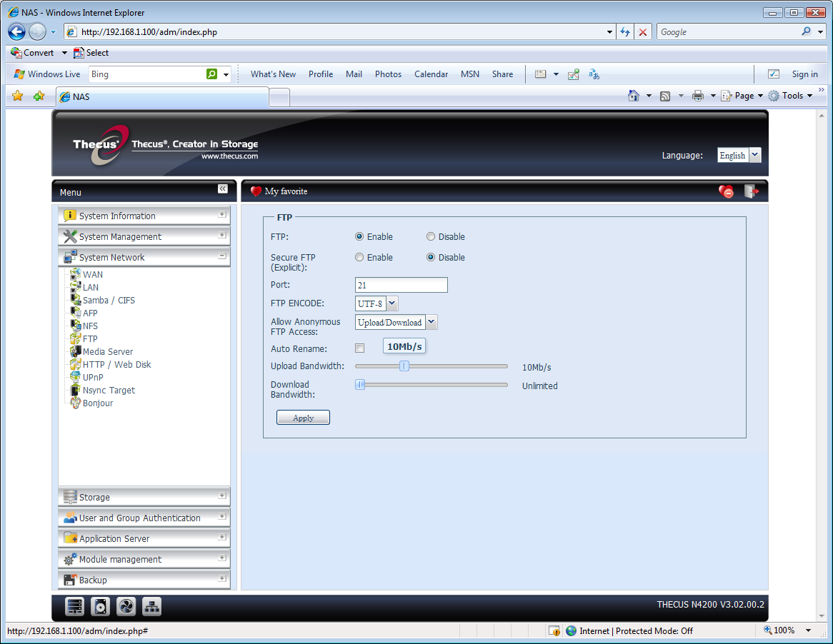
Task: Select Disable for FTP
Action: [x=431, y=237]
